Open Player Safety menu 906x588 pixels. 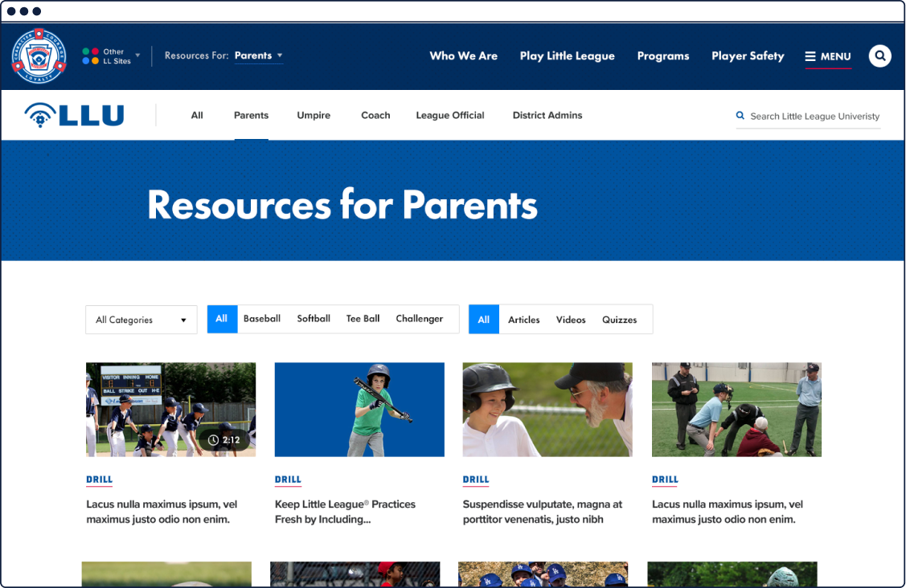click(748, 56)
